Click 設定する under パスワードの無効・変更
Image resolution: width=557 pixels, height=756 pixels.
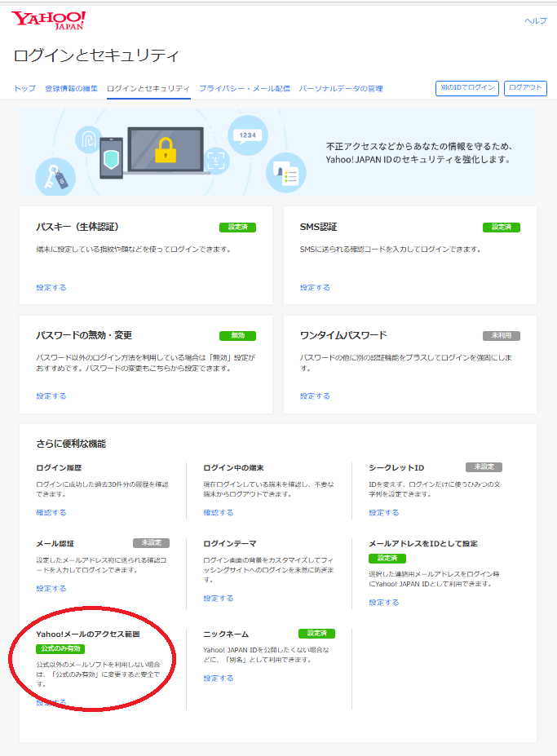point(51,396)
